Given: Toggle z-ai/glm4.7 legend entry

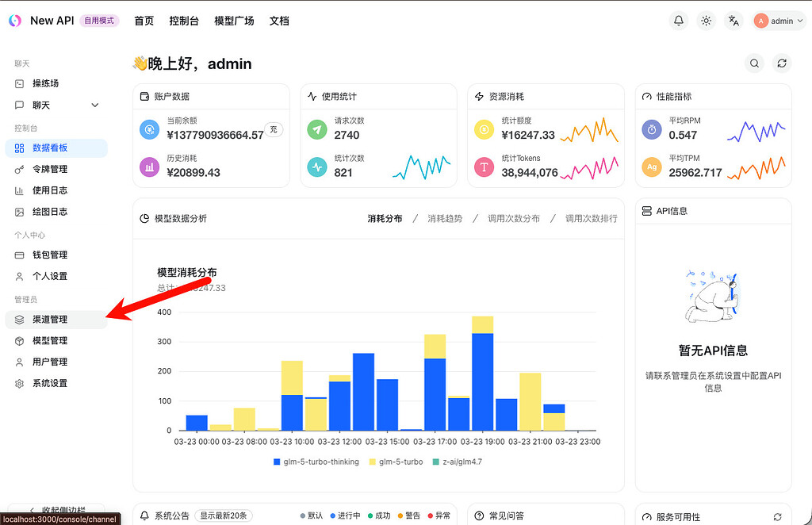Looking at the screenshot, I should click(458, 462).
